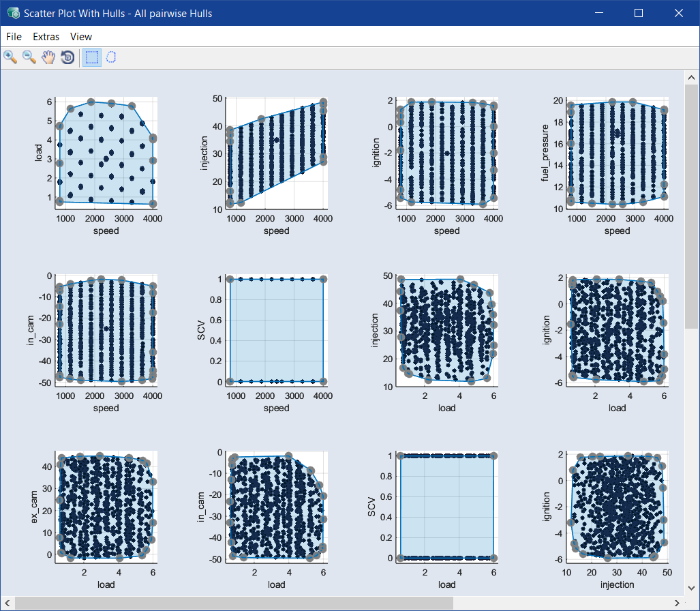Toggle the freeform lasso selection tool
The height and width of the screenshot is (611, 700).
(110, 57)
